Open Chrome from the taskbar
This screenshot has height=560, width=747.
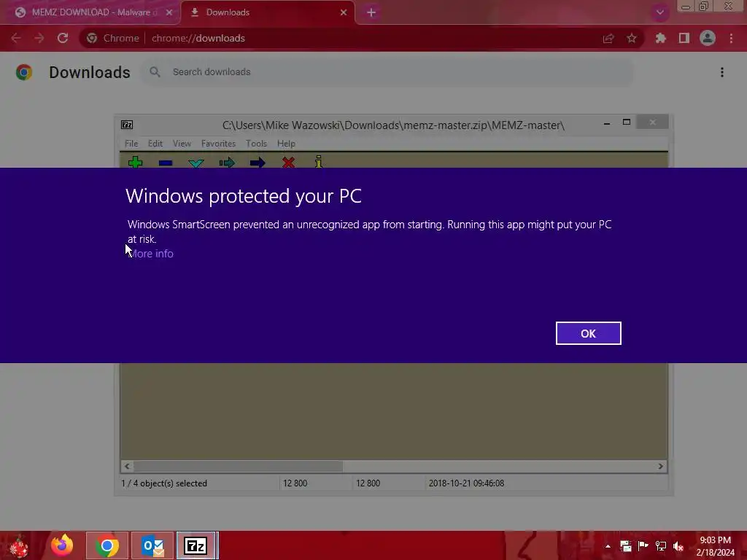click(x=107, y=545)
